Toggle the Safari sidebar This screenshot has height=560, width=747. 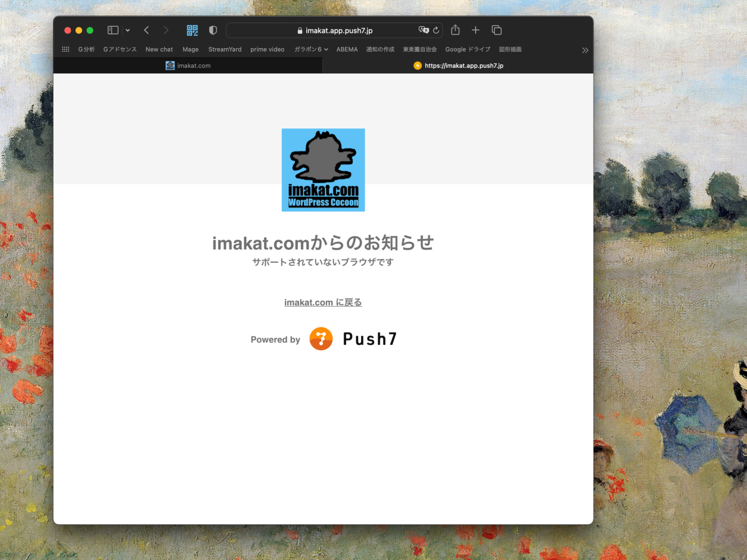point(112,30)
